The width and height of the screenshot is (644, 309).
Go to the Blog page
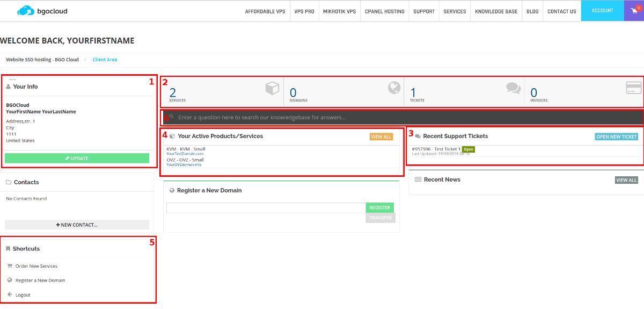point(532,11)
